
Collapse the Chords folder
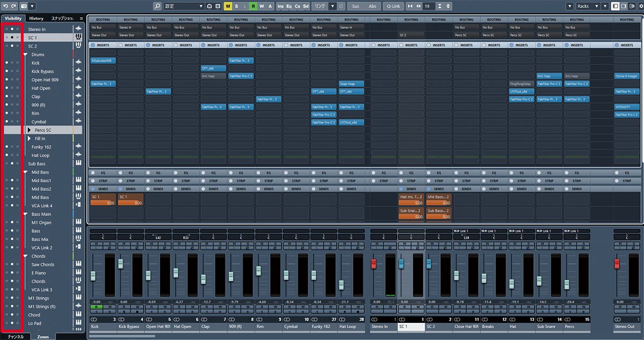coord(25,256)
